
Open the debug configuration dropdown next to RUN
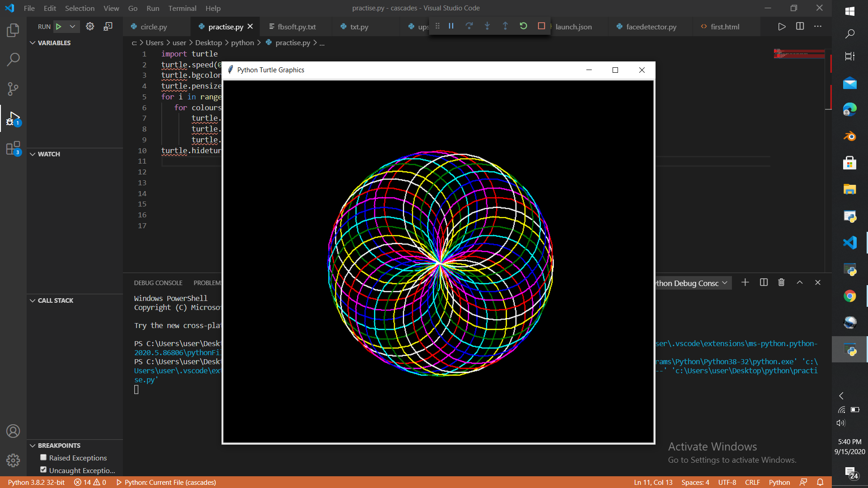point(72,27)
